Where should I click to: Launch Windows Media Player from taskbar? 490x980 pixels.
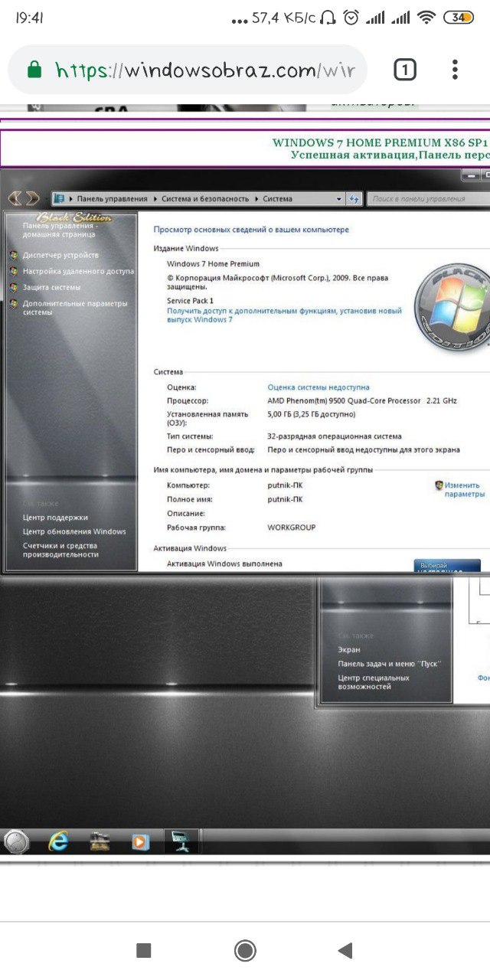pos(139,842)
